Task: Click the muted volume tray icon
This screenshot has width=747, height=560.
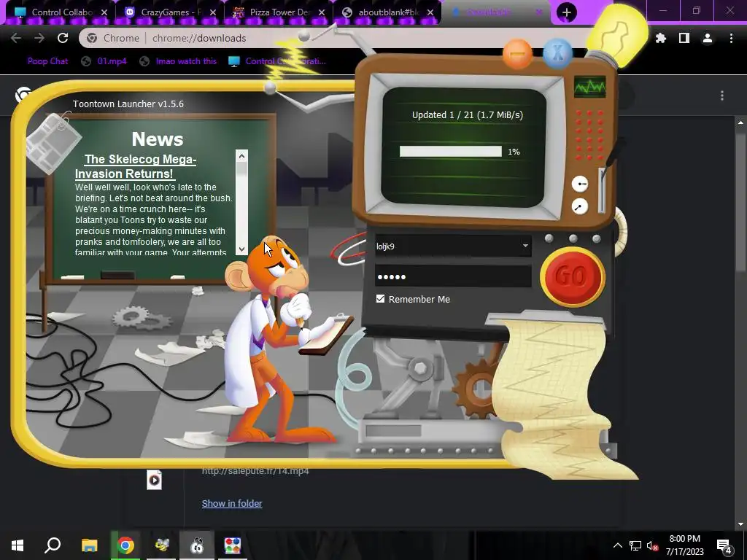Action: 652,545
